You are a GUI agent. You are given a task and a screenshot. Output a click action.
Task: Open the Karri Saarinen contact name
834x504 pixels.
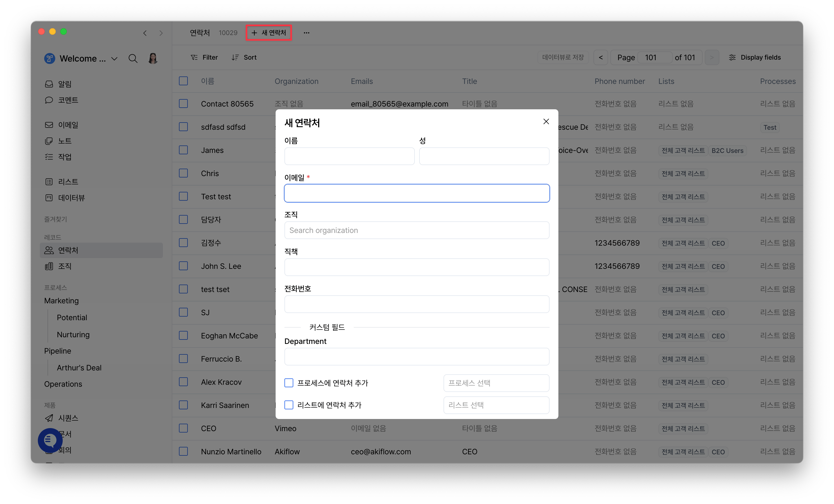point(225,405)
